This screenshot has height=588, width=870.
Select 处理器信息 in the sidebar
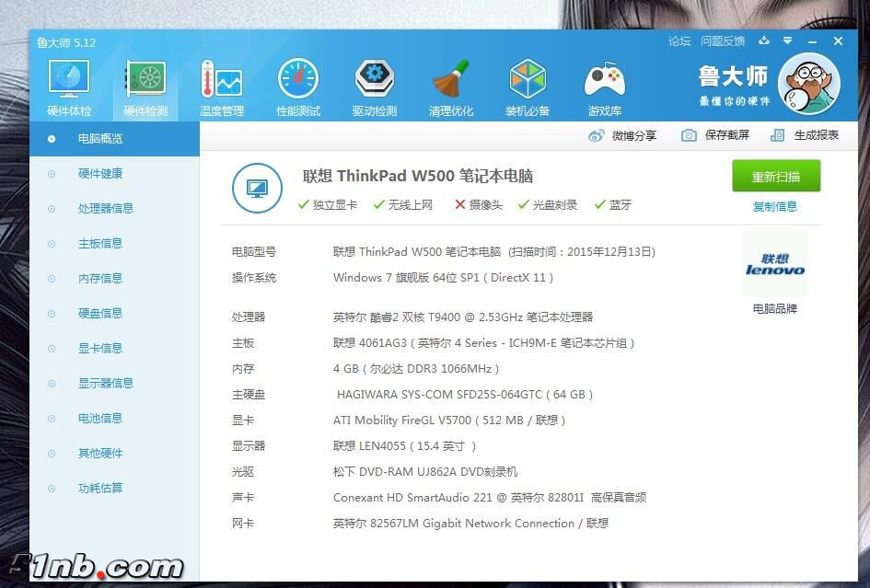[x=105, y=208]
